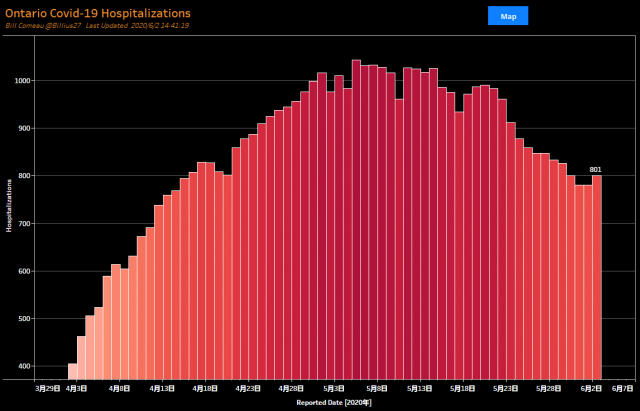Image resolution: width=640 pixels, height=411 pixels.
Task: Click the 5月3日 date axis label
Action: click(333, 389)
